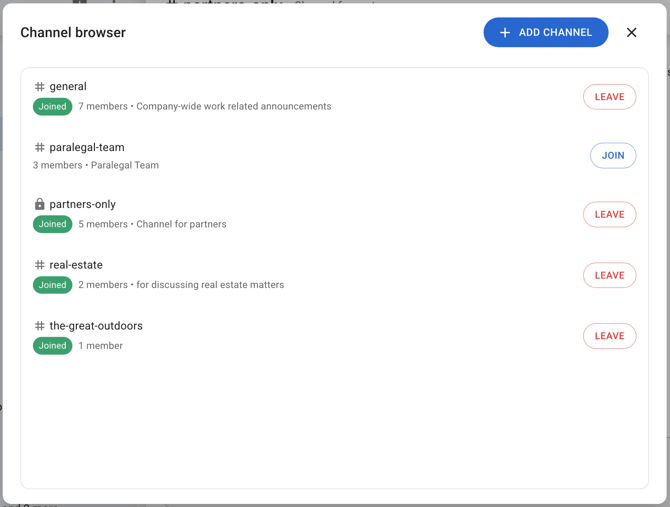
Task: Open the real-estate channel name
Action: pyautogui.click(x=76, y=266)
